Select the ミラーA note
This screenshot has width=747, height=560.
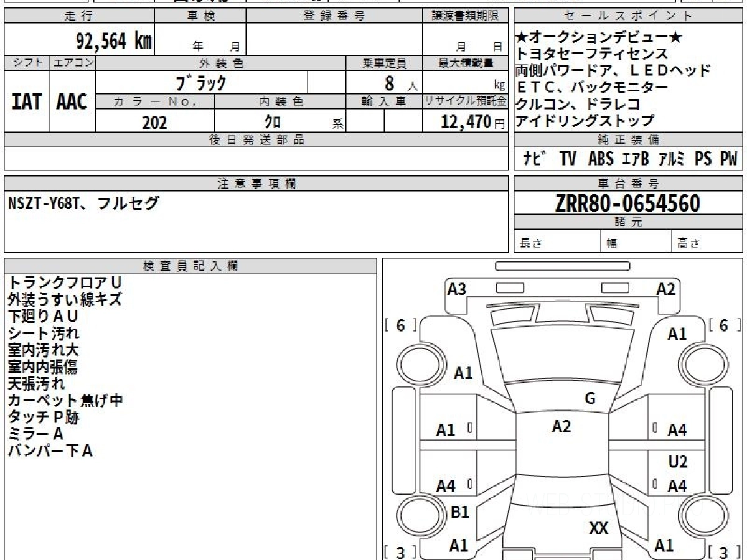pos(36,434)
